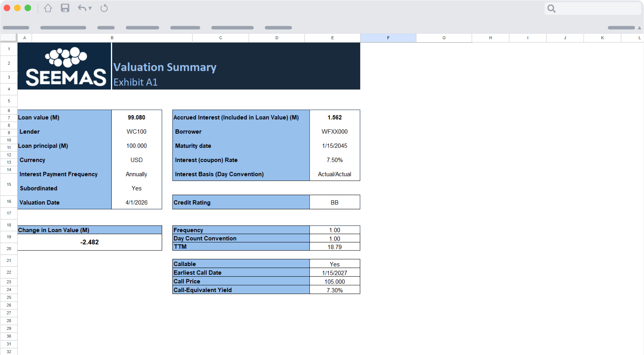Click the 'Call-Equivalent Yield' label
This screenshot has width=644, height=355.
point(203,290)
